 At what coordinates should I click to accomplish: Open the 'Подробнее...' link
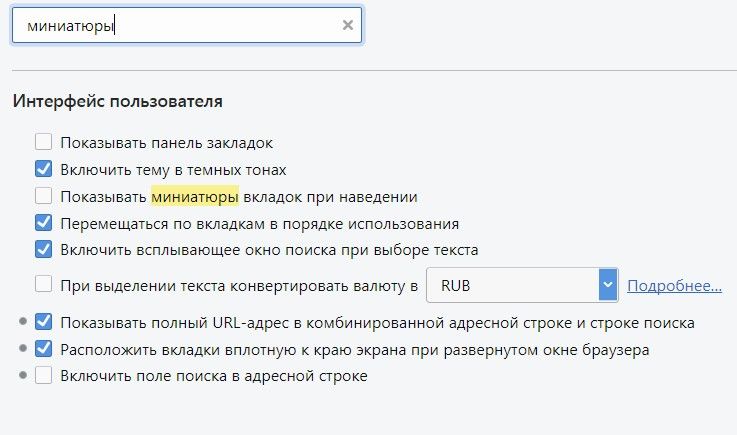[674, 286]
